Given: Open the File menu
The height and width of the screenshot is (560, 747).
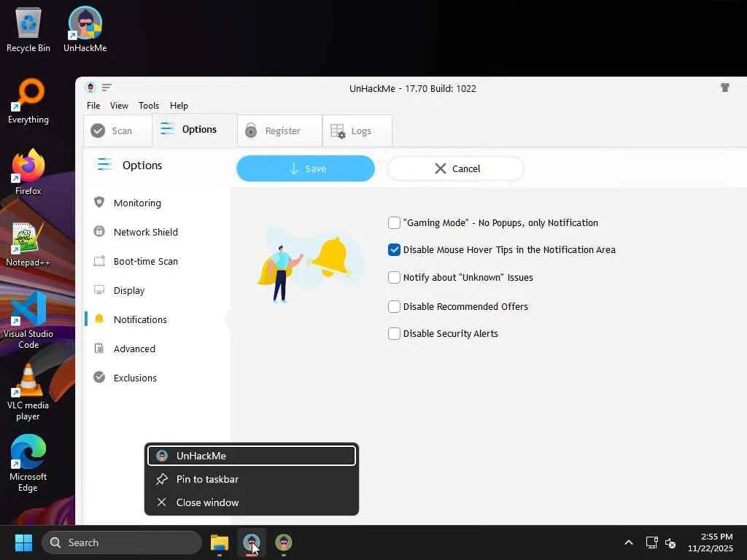Looking at the screenshot, I should [93, 106].
